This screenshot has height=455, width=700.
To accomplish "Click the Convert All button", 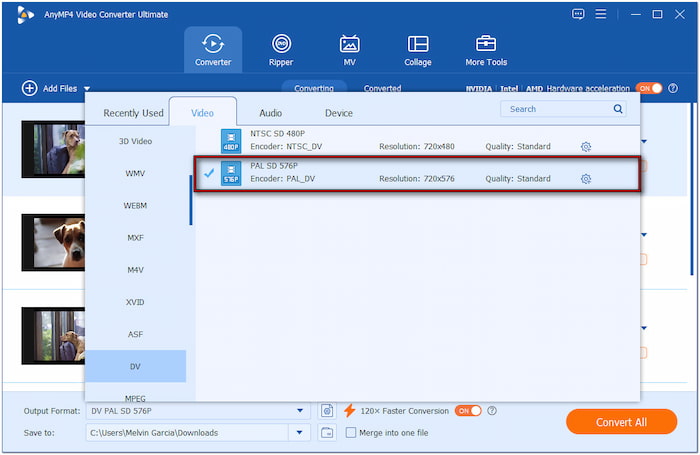I will coord(621,422).
